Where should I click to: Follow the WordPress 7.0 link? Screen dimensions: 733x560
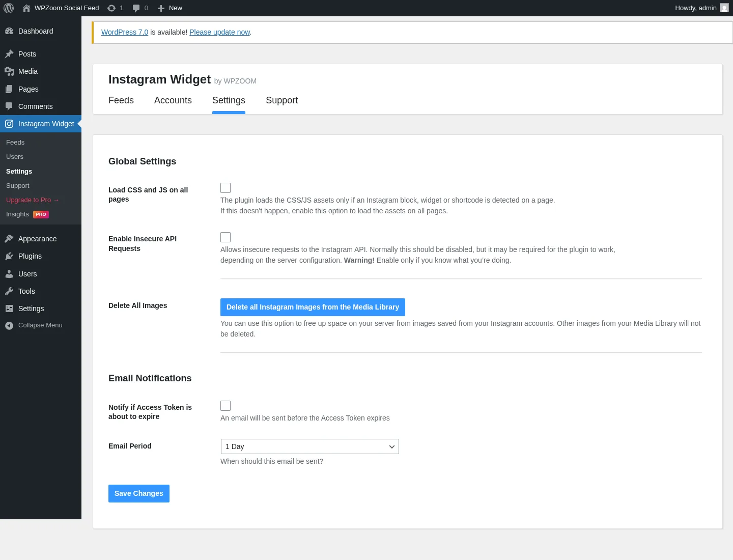[125, 32]
